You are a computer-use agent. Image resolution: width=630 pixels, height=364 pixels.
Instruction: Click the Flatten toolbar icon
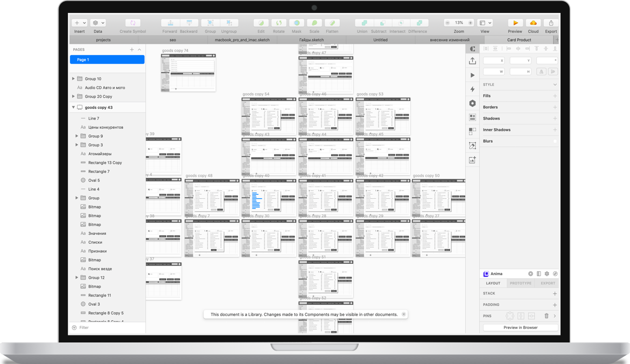(x=332, y=23)
